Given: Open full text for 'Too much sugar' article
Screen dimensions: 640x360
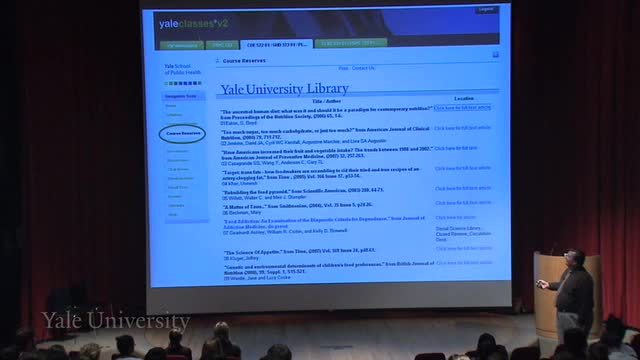Looking at the screenshot, I should (x=462, y=128).
